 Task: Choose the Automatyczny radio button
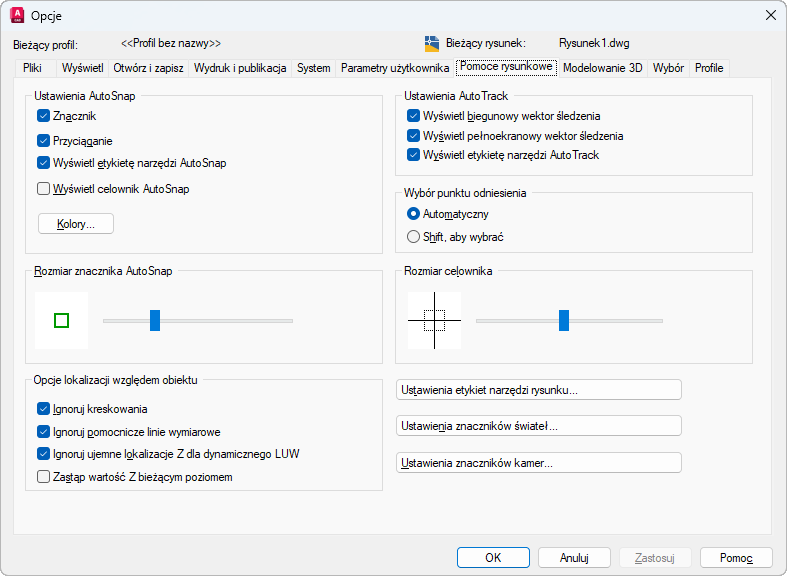(414, 214)
